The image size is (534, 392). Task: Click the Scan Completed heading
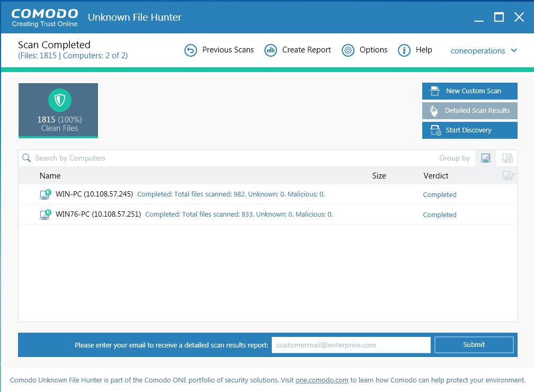pyautogui.click(x=54, y=44)
